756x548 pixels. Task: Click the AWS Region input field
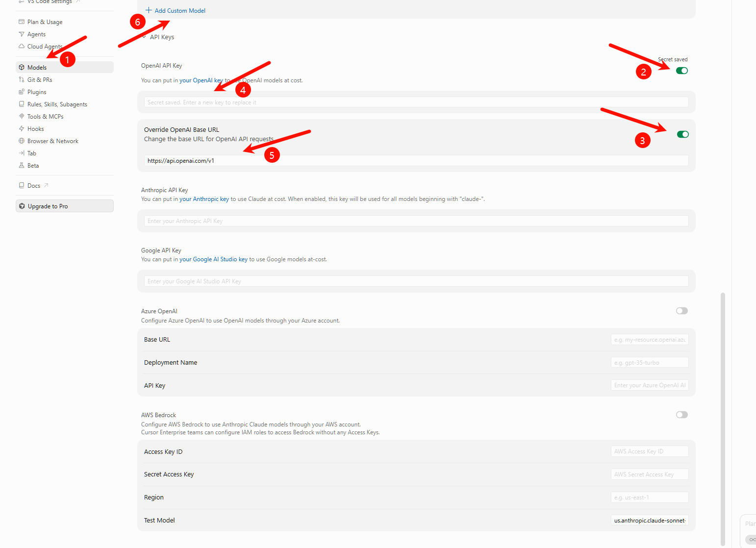(x=650, y=498)
